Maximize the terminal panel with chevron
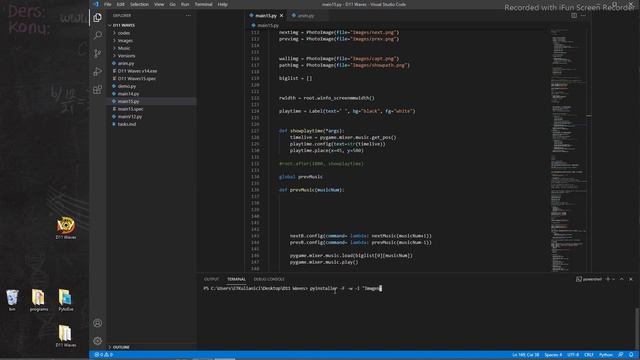640x360 pixels. click(622, 279)
